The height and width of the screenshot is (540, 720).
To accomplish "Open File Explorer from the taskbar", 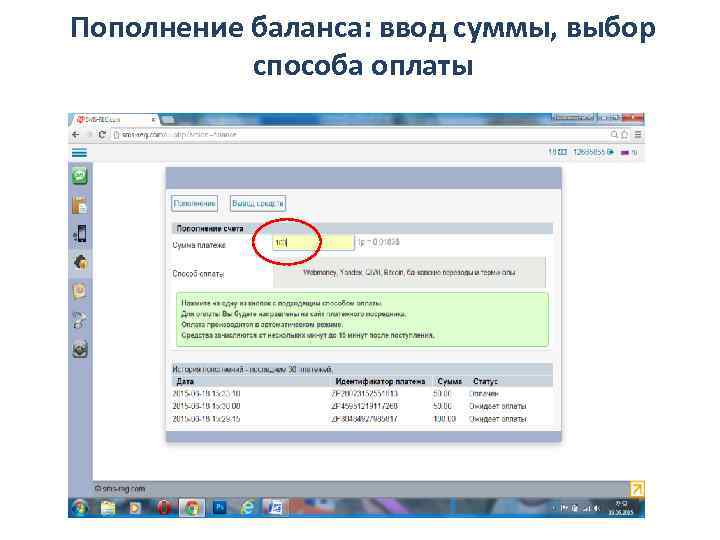I will click(108, 508).
